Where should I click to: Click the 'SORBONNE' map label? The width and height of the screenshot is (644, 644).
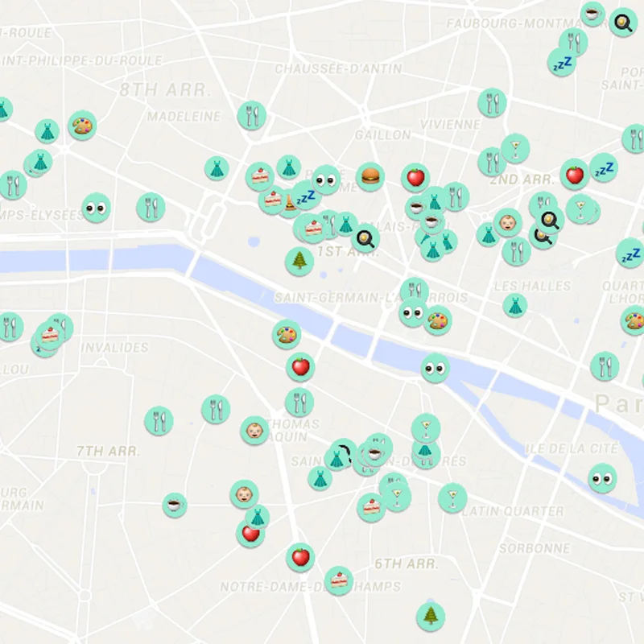535,548
